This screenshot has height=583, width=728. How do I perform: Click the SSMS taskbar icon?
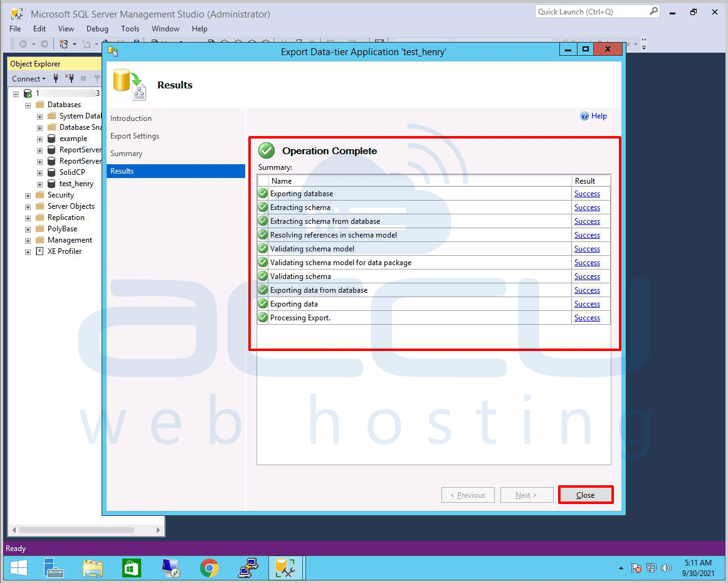tap(285, 568)
